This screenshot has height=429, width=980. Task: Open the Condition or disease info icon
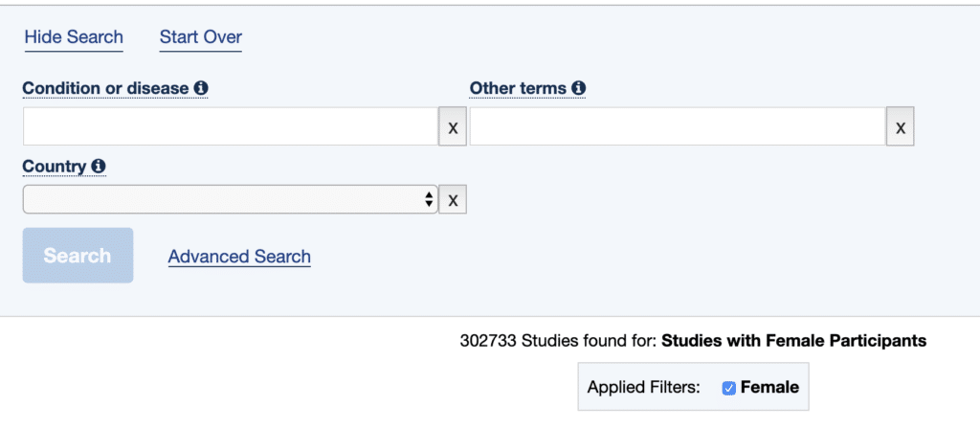point(201,89)
